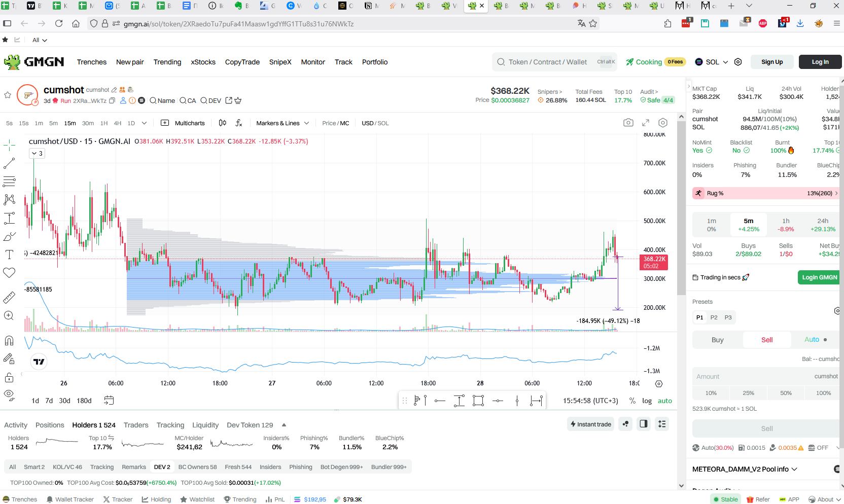The height and width of the screenshot is (504, 844).
Task: Expand the Rug % details row
Action: pyautogui.click(x=766, y=193)
